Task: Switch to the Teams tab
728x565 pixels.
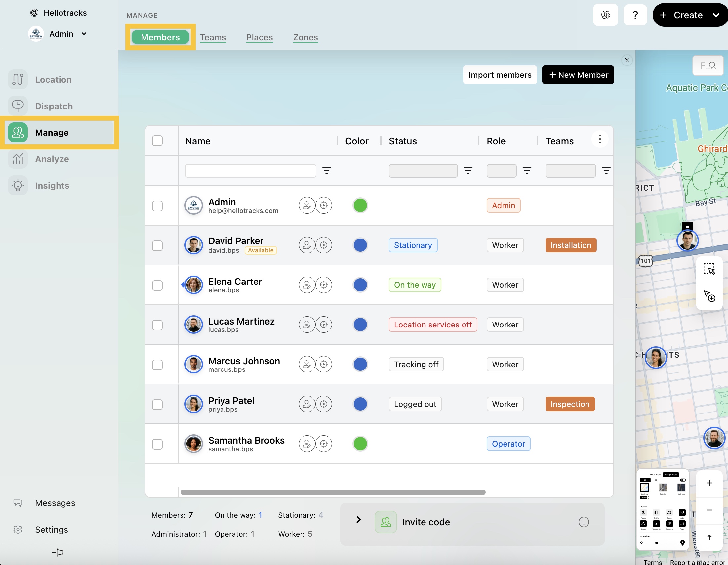Action: [213, 37]
